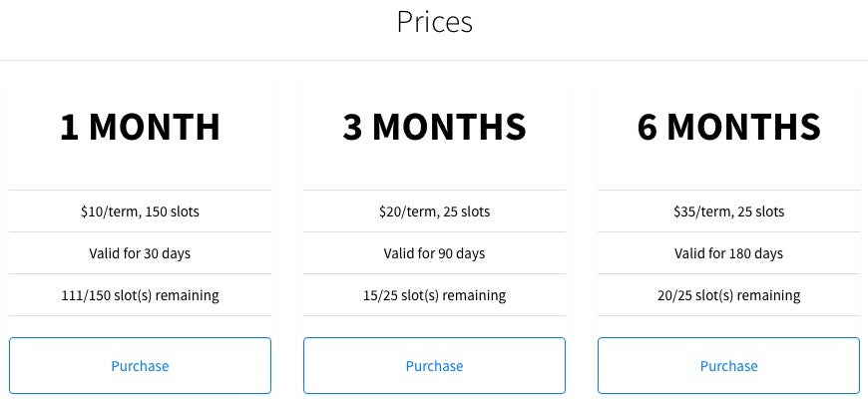
Task: Hit Purchase below 111/150 slots remaining
Action: [x=140, y=366]
